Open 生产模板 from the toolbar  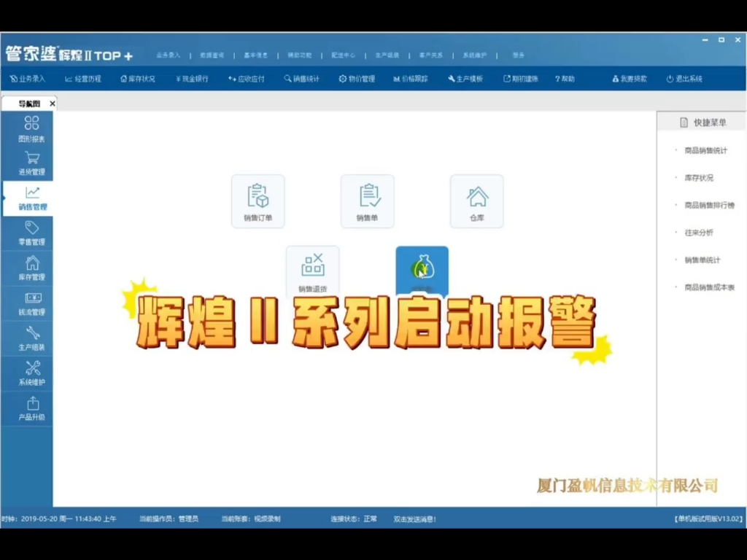(465, 79)
